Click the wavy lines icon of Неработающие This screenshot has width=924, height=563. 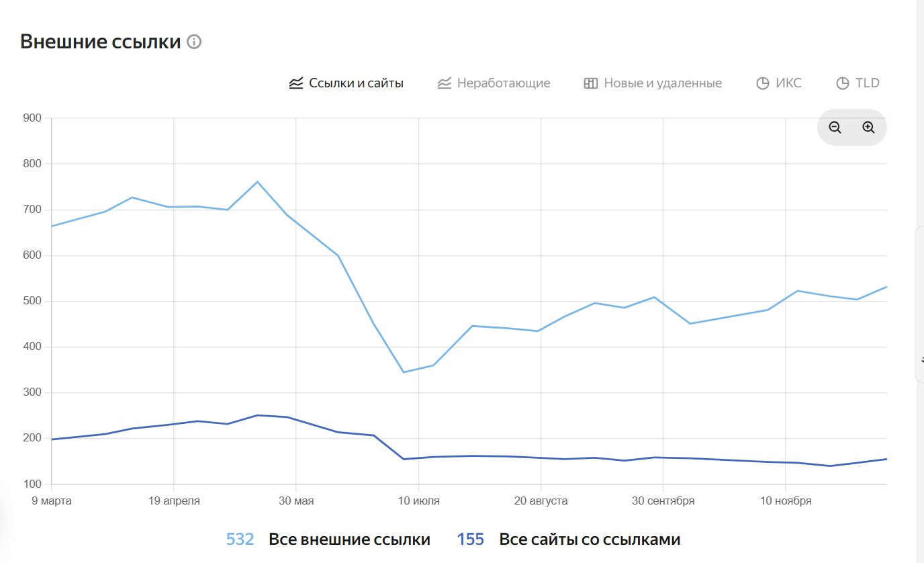[444, 83]
